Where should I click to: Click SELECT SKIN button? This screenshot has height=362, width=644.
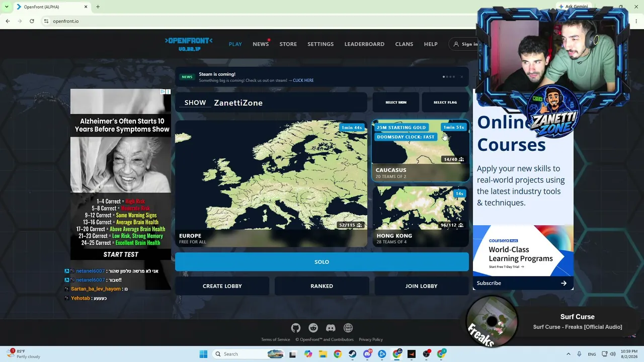click(x=396, y=103)
